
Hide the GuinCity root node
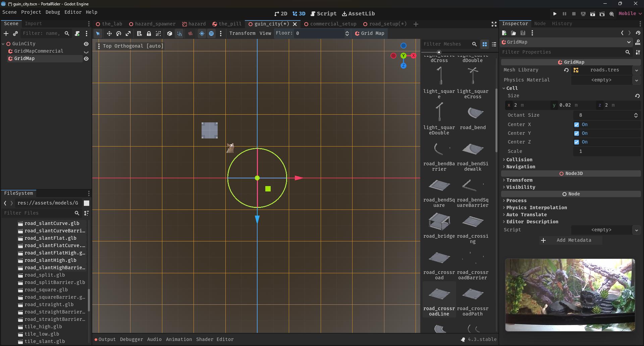click(x=86, y=44)
